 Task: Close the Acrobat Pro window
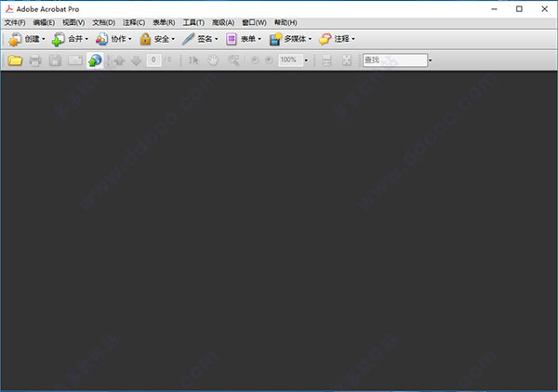pos(544,9)
